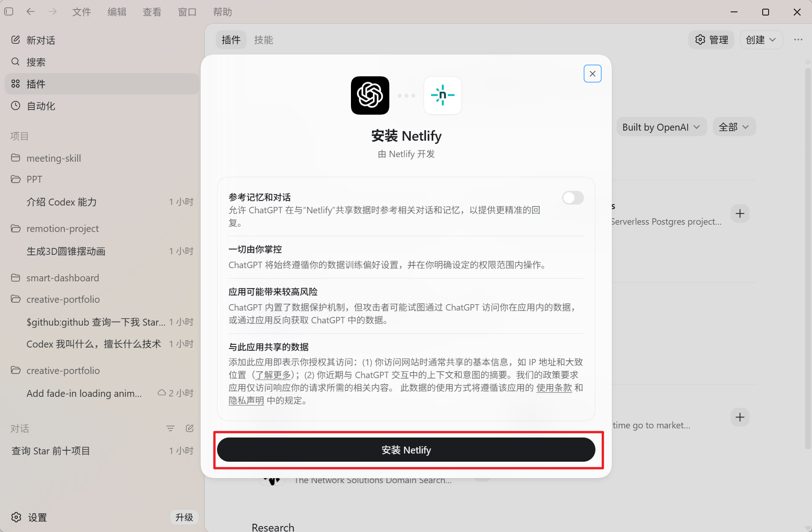Go back with the left arrow
Screen dimensions: 812x532
(x=31, y=12)
